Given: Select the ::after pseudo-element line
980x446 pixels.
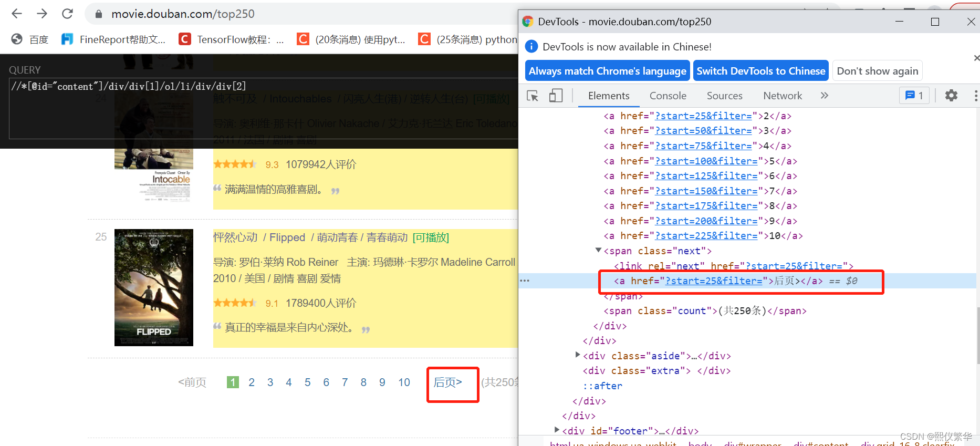Looking at the screenshot, I should pos(602,386).
